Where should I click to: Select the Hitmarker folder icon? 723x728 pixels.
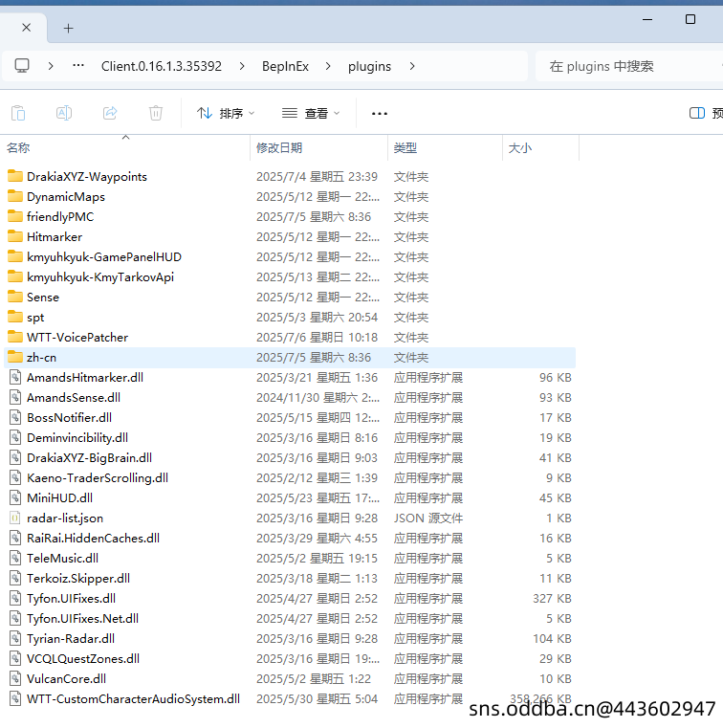15,236
